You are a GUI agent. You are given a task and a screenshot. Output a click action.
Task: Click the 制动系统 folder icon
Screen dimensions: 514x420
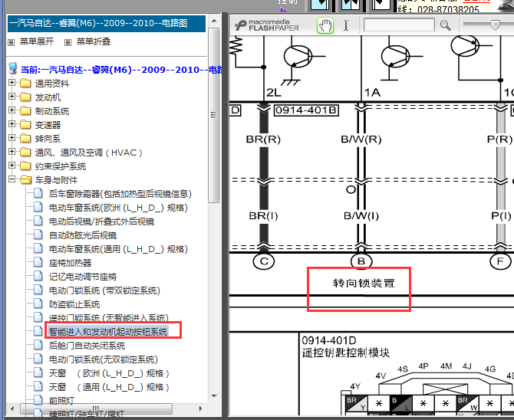tap(25, 110)
